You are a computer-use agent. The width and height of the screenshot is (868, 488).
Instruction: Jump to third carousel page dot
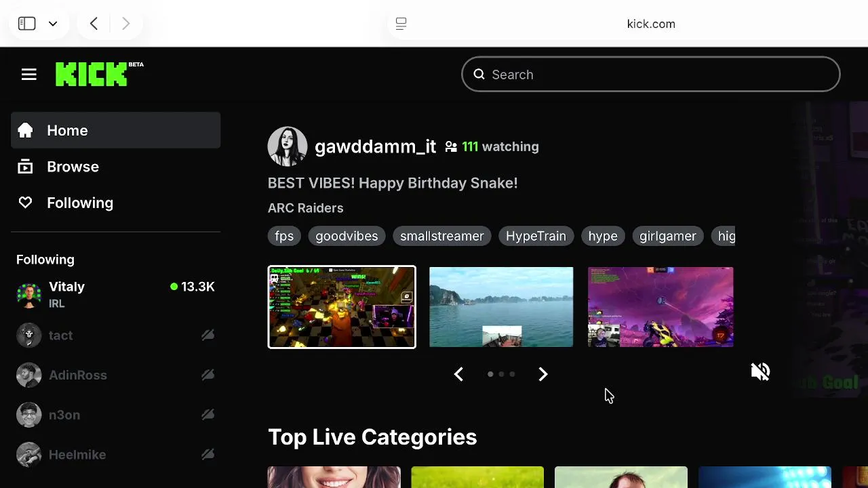coord(512,374)
